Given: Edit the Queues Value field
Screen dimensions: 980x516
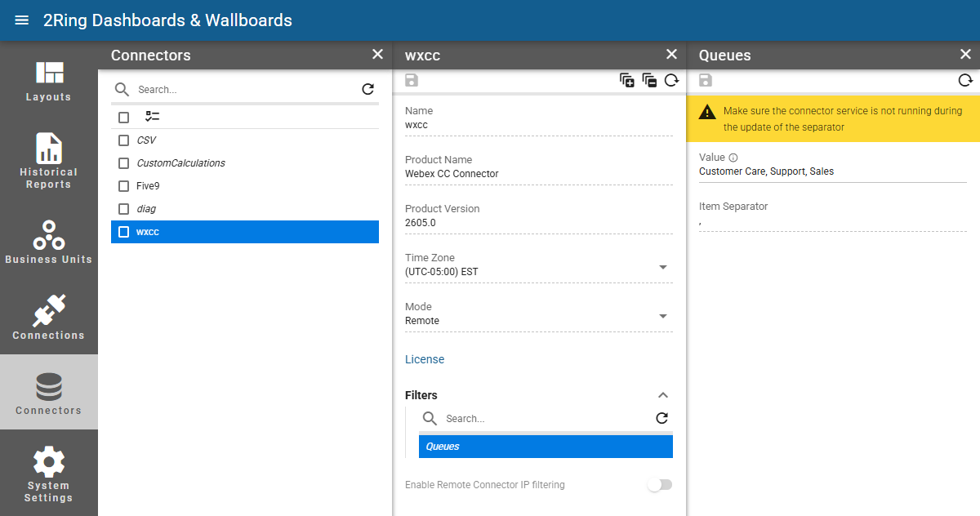Looking at the screenshot, I should 833,171.
